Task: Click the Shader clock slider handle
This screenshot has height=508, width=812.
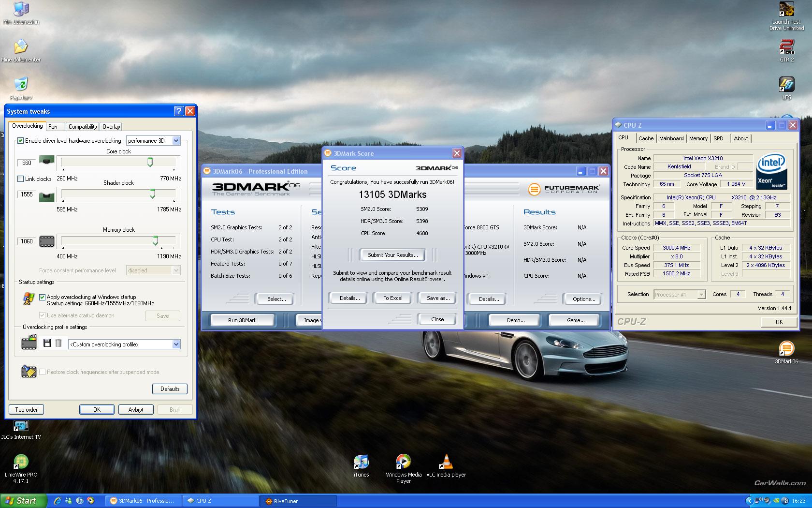Action: (152, 194)
